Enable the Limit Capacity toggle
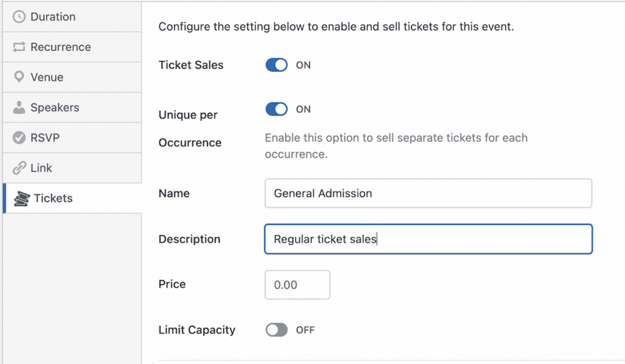 point(276,330)
